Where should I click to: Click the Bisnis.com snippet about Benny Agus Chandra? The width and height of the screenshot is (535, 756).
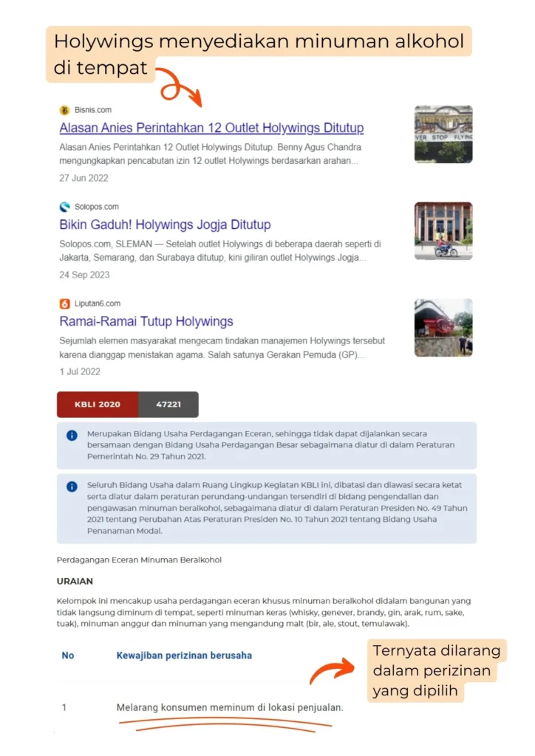click(211, 154)
